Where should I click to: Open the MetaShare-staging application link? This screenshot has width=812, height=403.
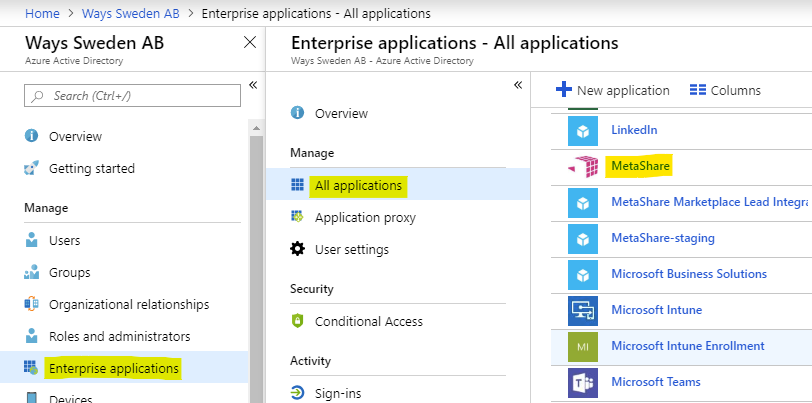click(663, 238)
